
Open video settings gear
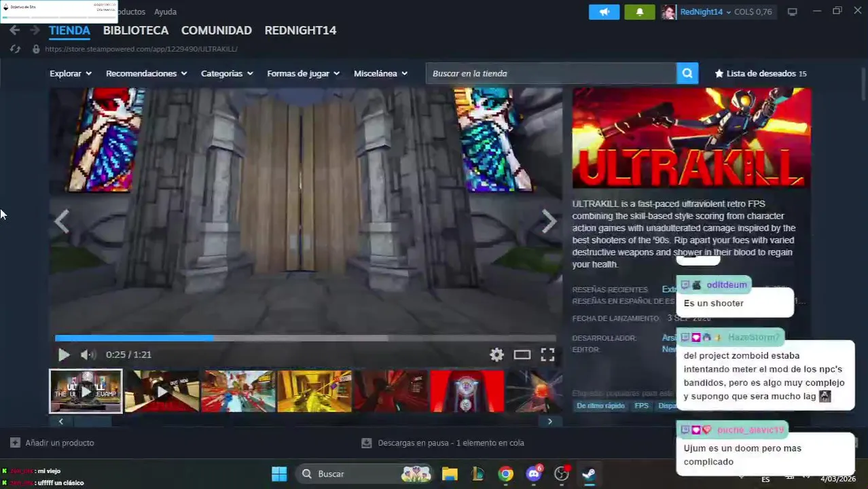(497, 355)
